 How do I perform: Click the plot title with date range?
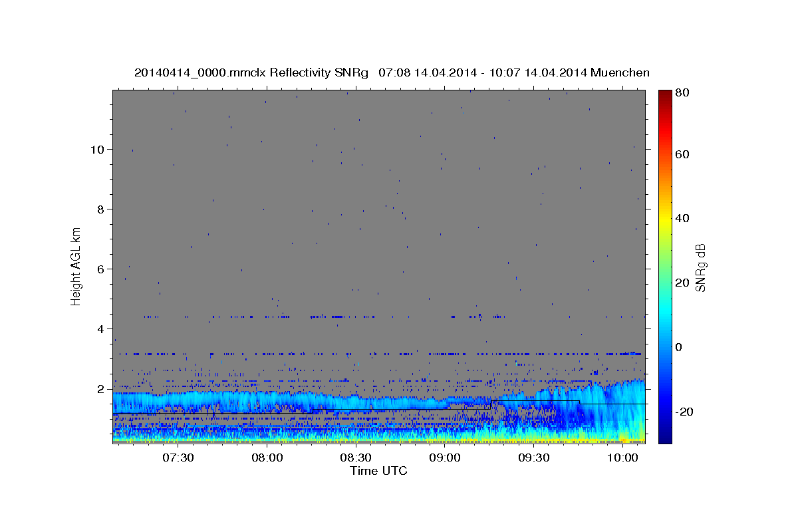pyautogui.click(x=392, y=72)
